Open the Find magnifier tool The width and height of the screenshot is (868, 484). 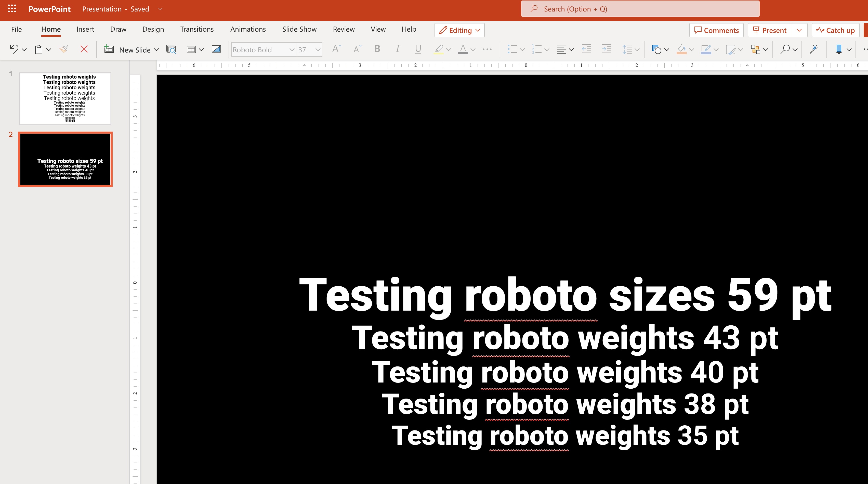[x=785, y=49]
